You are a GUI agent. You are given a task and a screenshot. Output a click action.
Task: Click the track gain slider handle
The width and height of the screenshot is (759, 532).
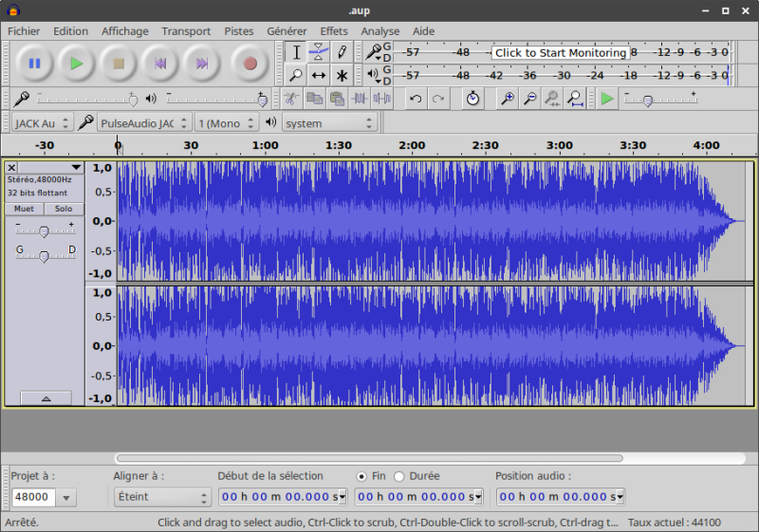click(x=44, y=231)
